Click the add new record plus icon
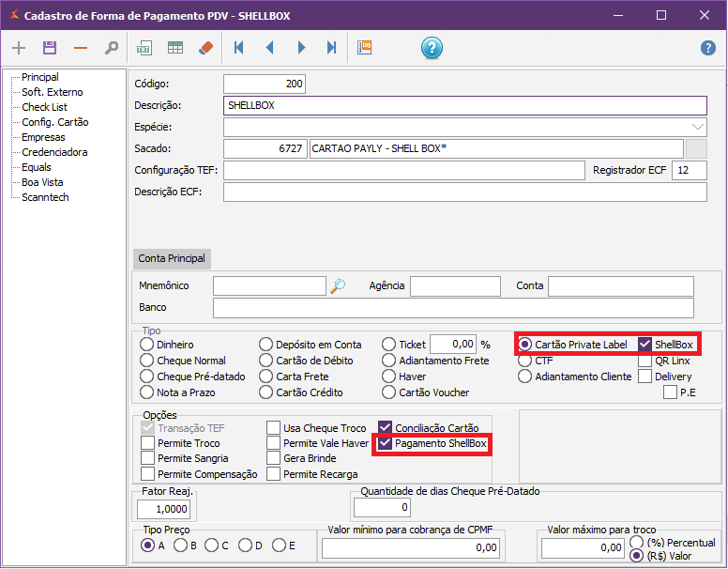Screen dimensions: 728x569 pos(19,48)
